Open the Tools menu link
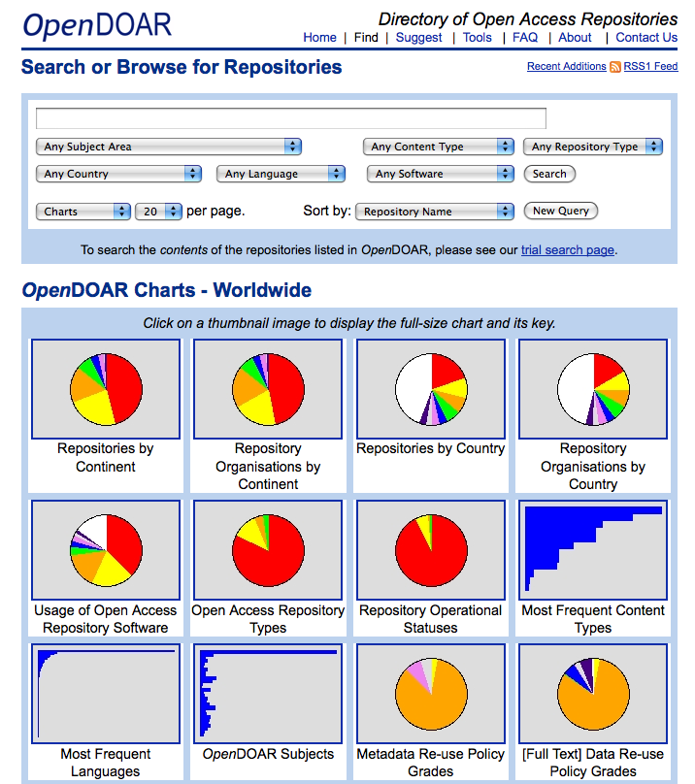The height and width of the screenshot is (784, 695). (478, 38)
